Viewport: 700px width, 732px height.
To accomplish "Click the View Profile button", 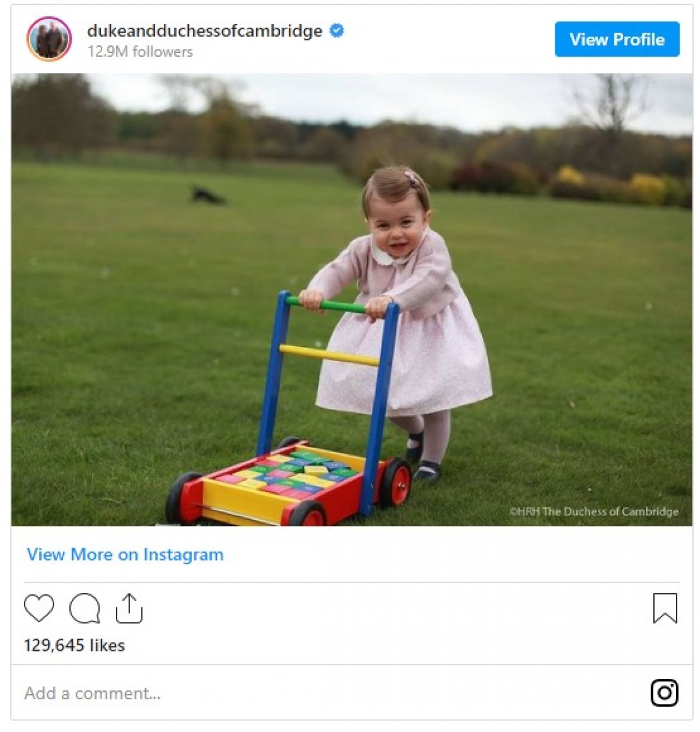I will click(x=617, y=39).
